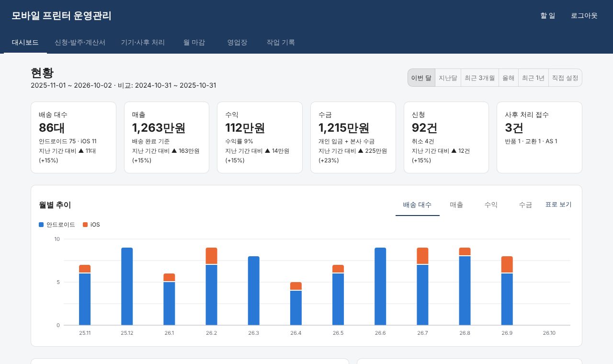The image size is (613, 364).
Task: Switch monthly chart to 매출
Action: pyautogui.click(x=457, y=205)
